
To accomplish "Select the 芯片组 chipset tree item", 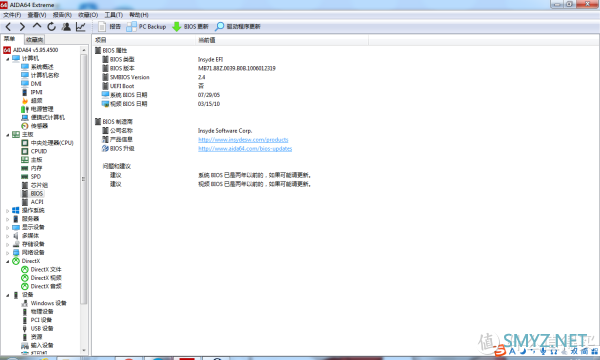I will click(34, 185).
